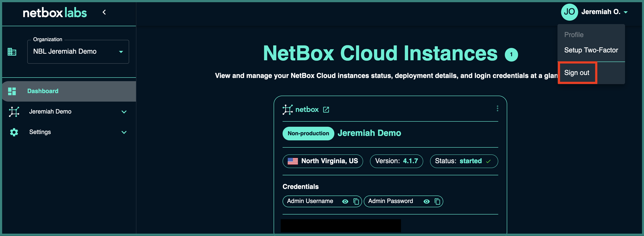The height and width of the screenshot is (236, 644).
Task: Click the Jeremiah Demo netbox node icon
Action: (x=14, y=111)
